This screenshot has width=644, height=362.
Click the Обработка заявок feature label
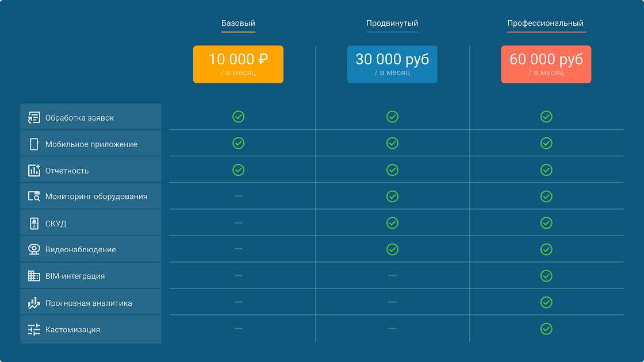click(x=80, y=118)
